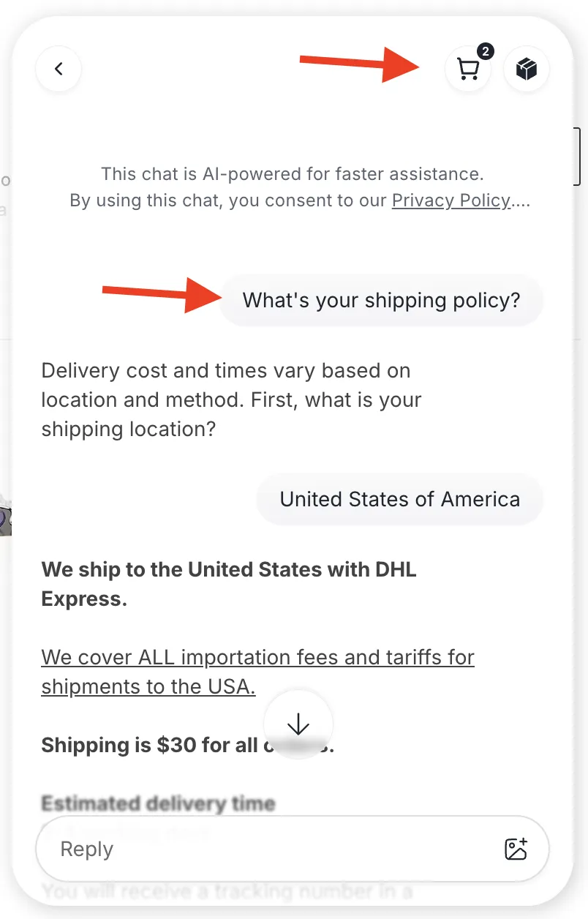Screen dimensions: 588x919
Task: Click the cart badge showing 2 items
Action: [485, 52]
